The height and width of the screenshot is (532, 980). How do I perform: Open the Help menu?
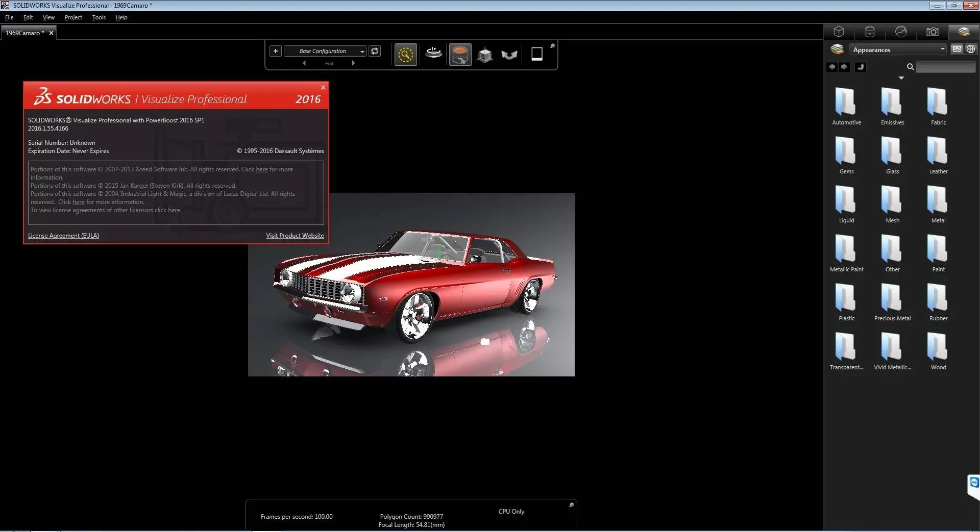tap(121, 17)
